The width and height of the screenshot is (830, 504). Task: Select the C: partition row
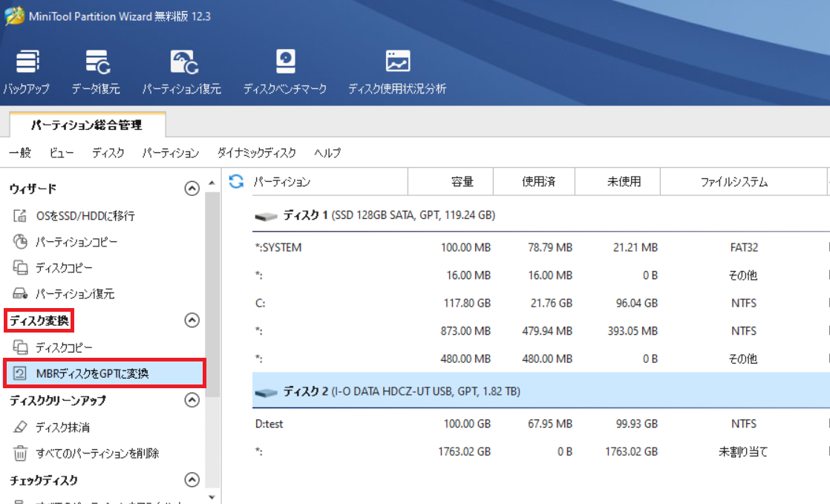tap(541, 303)
